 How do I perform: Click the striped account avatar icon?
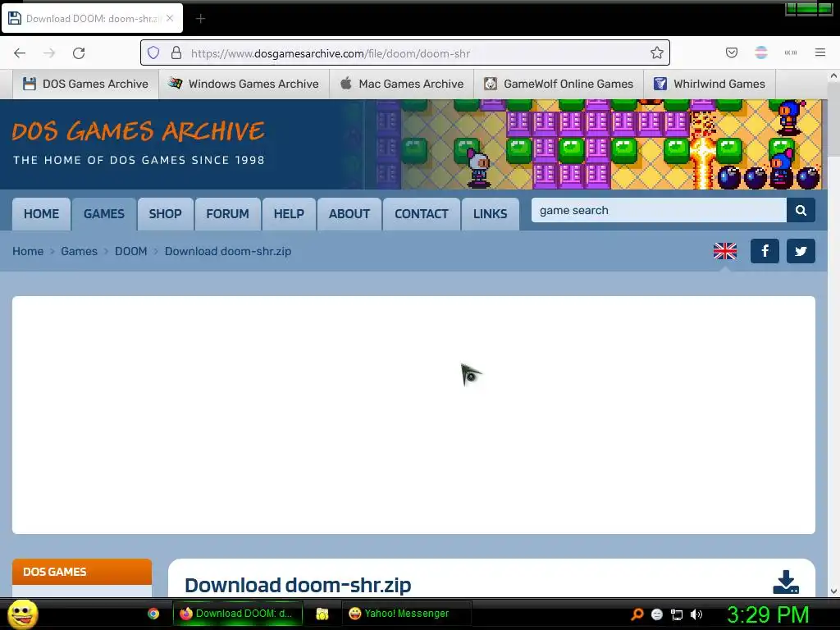760,52
